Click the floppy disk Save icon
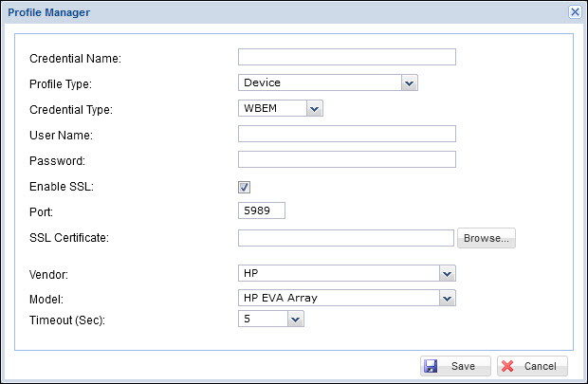 431,366
